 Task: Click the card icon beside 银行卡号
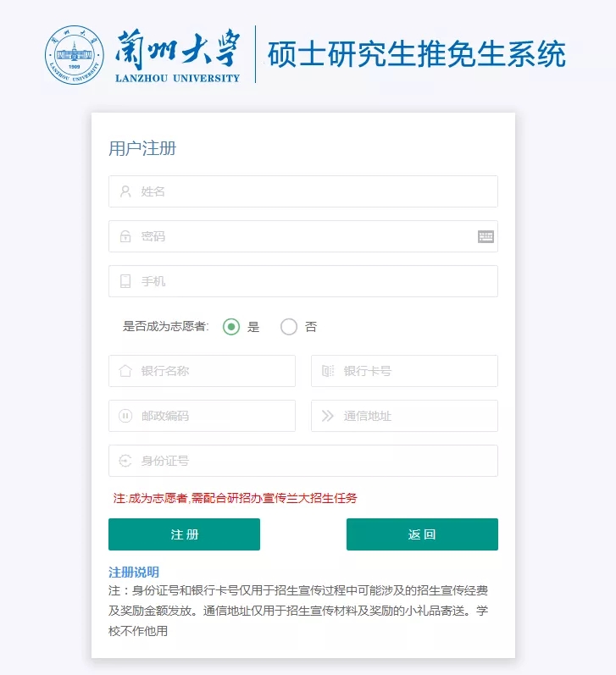tap(328, 371)
